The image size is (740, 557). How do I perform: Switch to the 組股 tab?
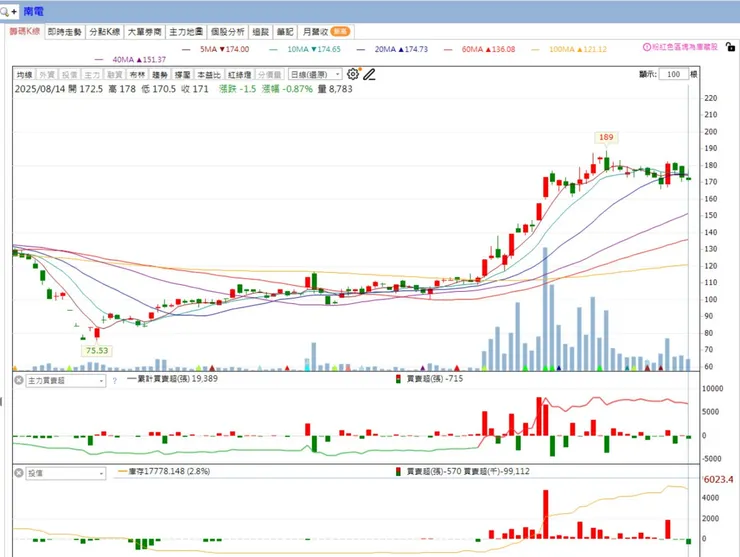point(261,32)
